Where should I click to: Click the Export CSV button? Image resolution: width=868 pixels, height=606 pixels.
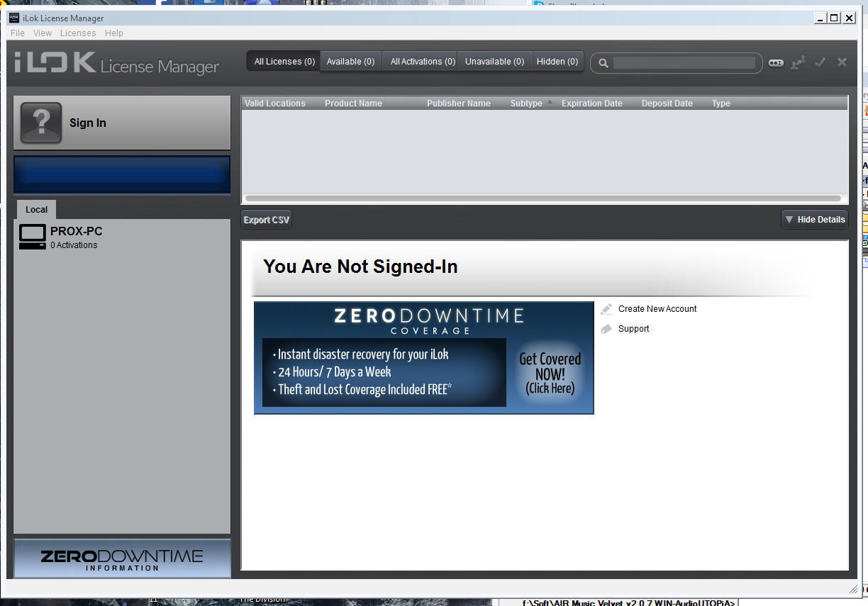267,220
